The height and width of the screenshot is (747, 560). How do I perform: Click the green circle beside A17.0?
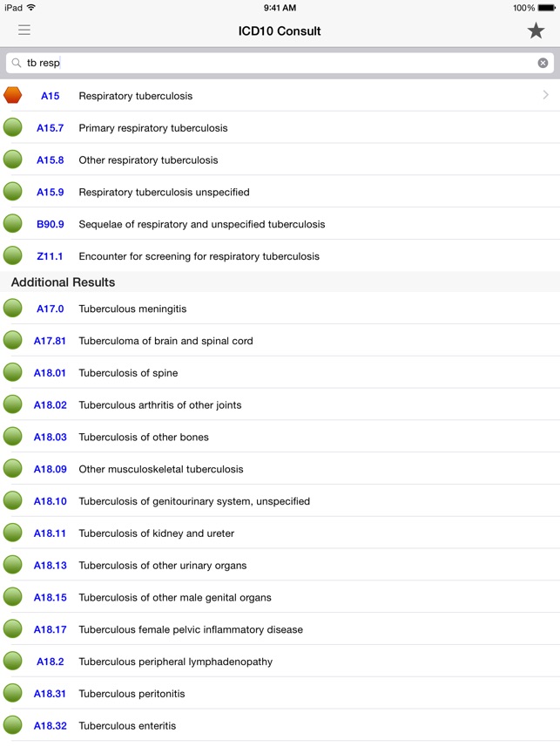[13, 309]
